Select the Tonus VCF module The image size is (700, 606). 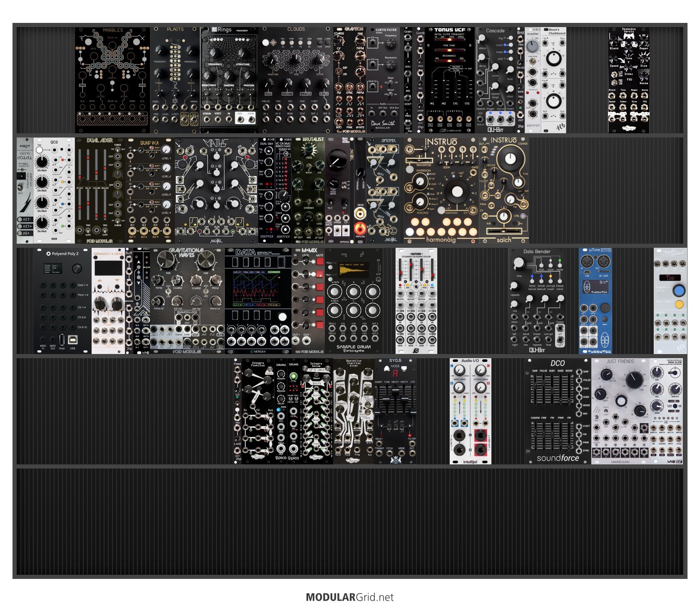click(450, 80)
